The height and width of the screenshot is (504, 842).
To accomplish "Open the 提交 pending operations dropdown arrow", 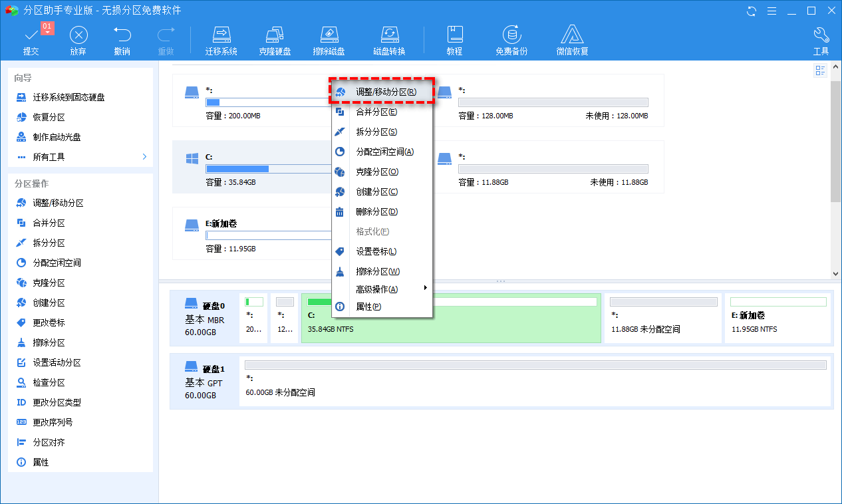I will pyautogui.click(x=47, y=31).
